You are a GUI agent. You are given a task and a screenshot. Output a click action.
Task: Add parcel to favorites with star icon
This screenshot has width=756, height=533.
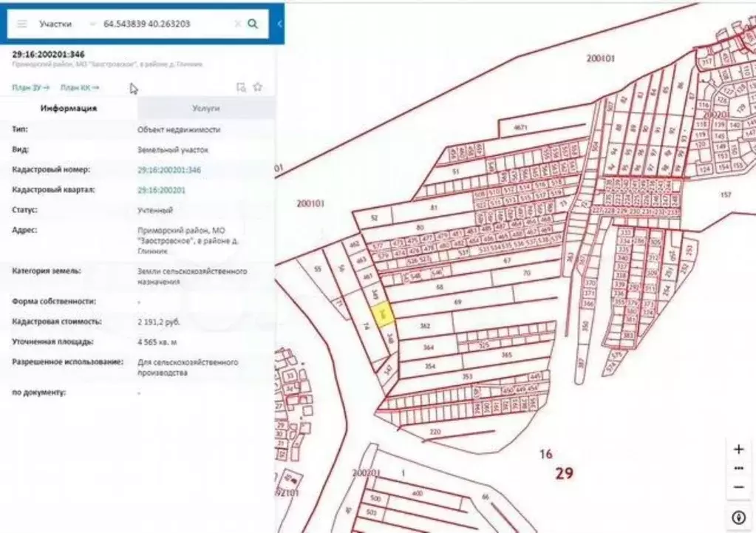point(257,86)
